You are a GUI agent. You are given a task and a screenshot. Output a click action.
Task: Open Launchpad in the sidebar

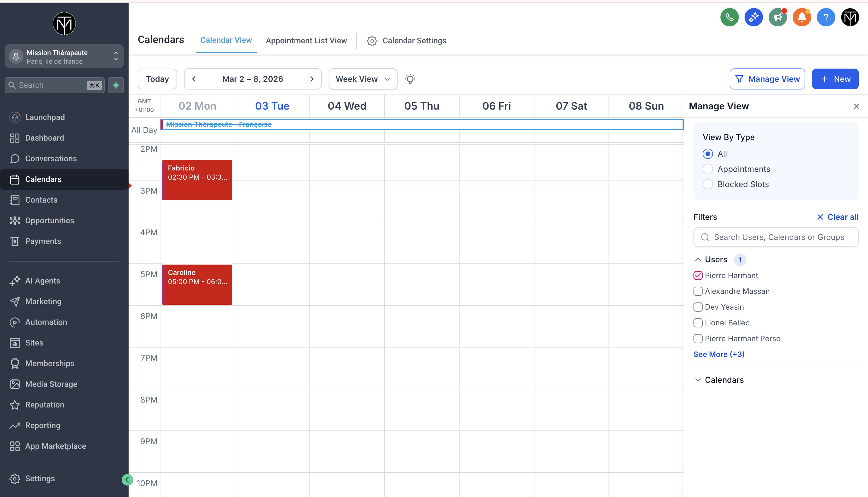click(x=64, y=117)
